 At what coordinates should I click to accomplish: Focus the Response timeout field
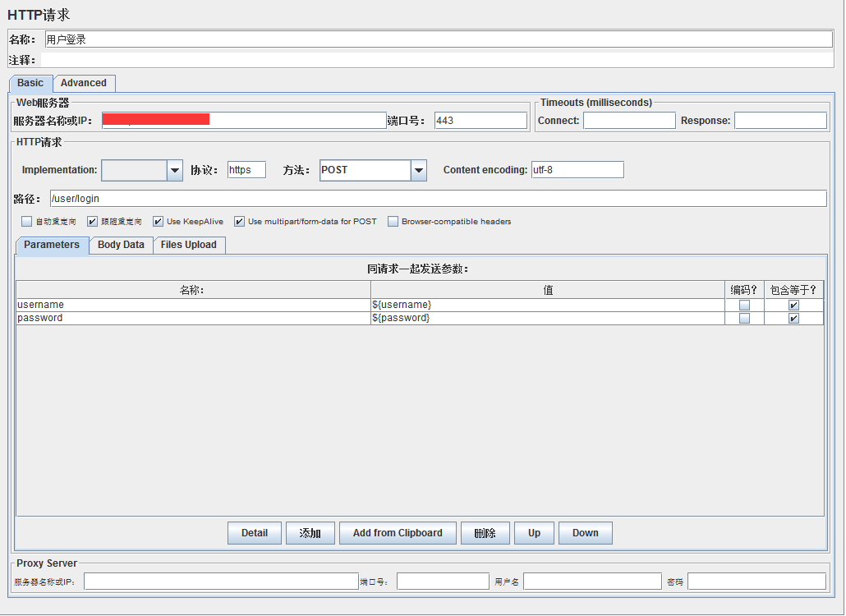coord(780,120)
